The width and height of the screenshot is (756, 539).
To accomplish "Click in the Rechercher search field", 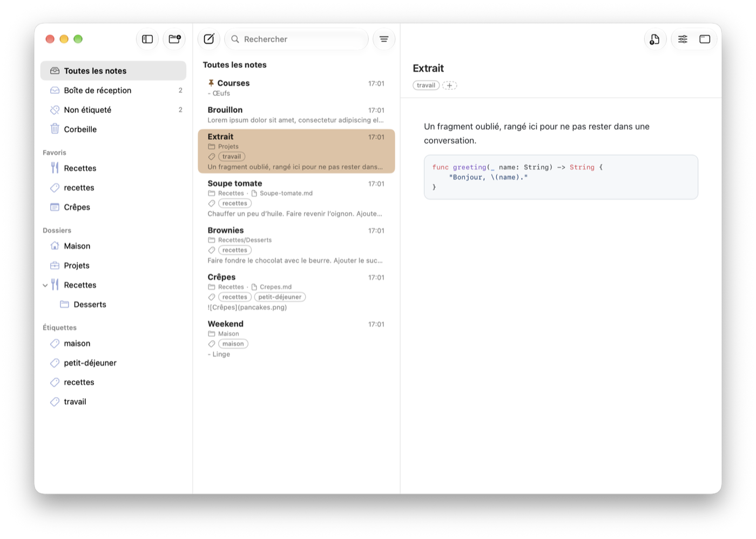I will [296, 39].
